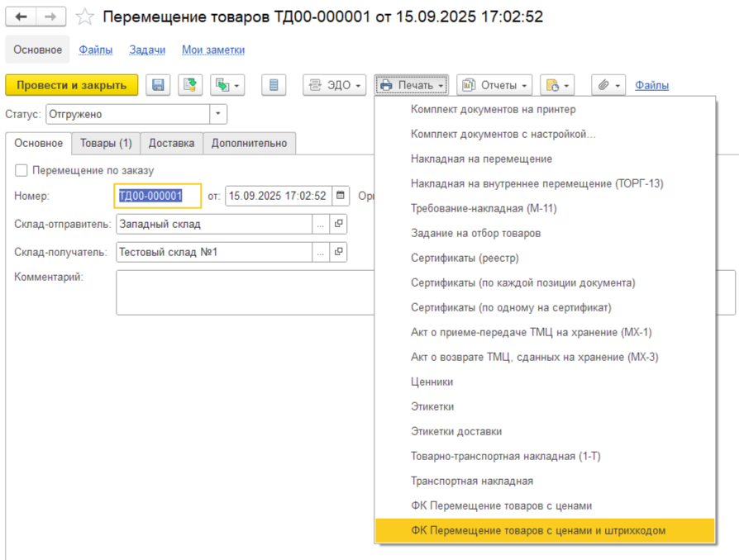
Task: Select the Основное form tab
Action: (39, 143)
